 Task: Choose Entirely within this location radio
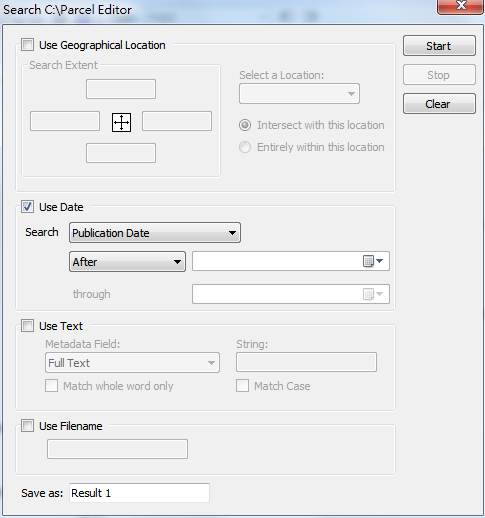[x=245, y=147]
